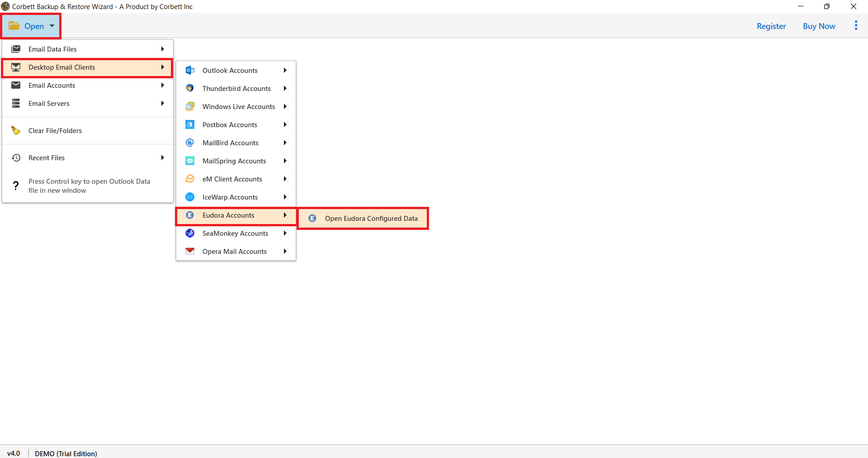Click the SeaMonkey logo icon
This screenshot has width=868, height=458.
tap(190, 233)
